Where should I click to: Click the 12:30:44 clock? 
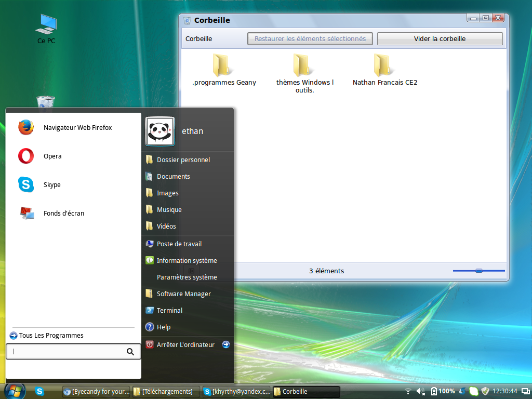[x=505, y=391]
